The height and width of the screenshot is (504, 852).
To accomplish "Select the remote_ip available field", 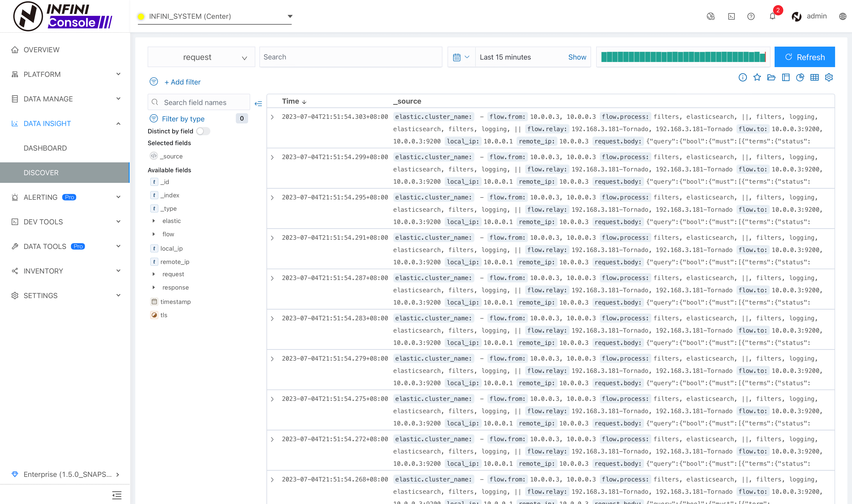I will (x=175, y=262).
